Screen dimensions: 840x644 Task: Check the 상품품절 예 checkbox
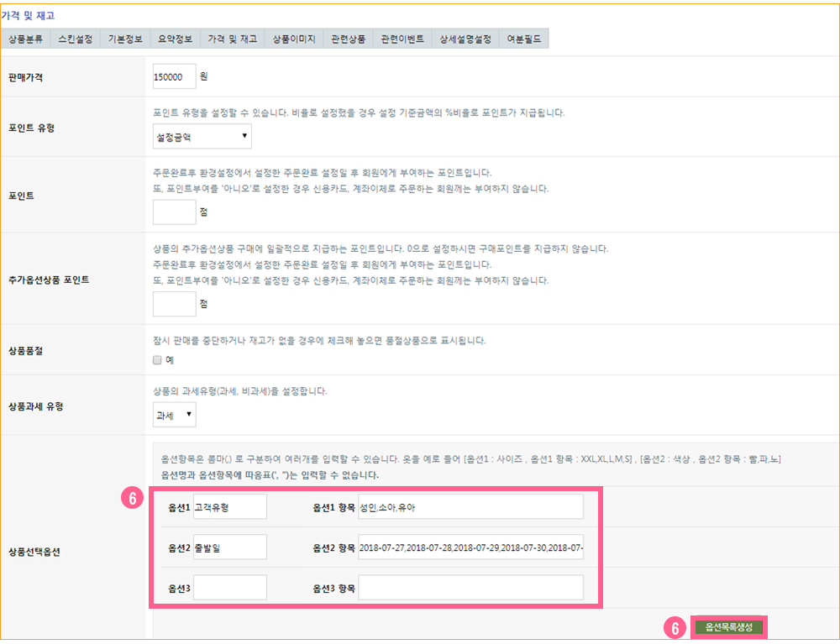tap(157, 360)
